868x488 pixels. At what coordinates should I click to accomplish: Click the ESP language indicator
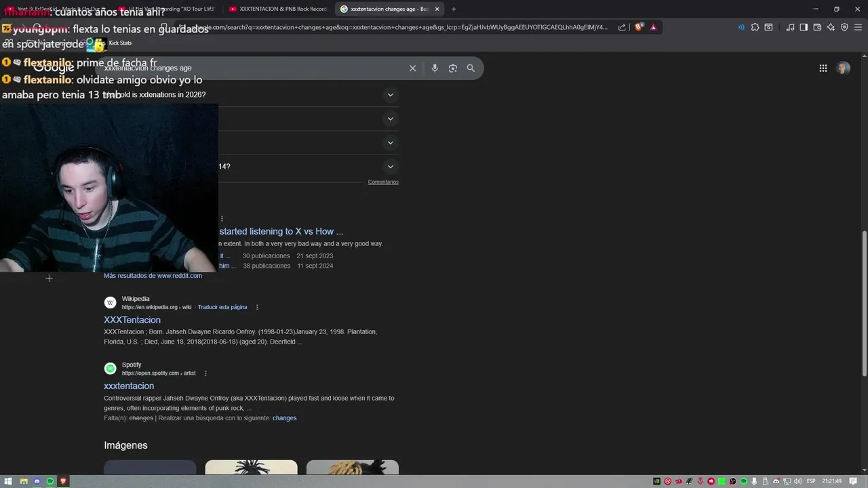point(811,481)
